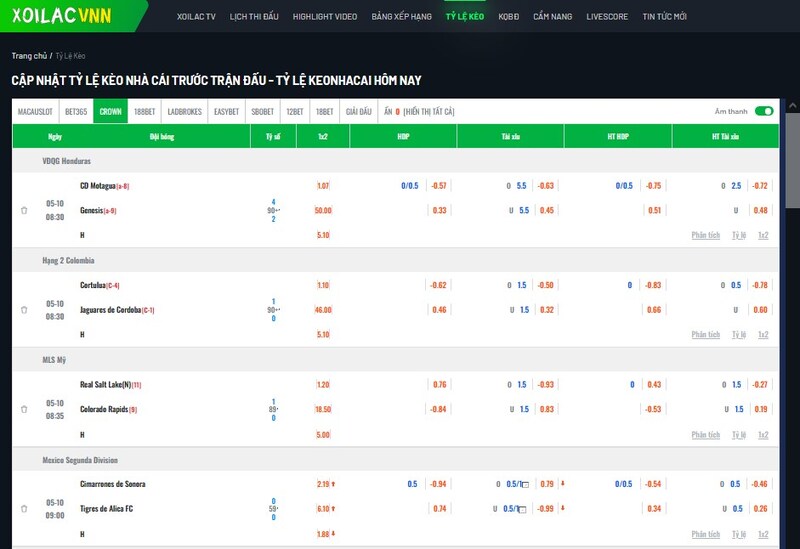Select the MACAUSLOT bookmaker tab
The height and width of the screenshot is (549, 800).
35,112
